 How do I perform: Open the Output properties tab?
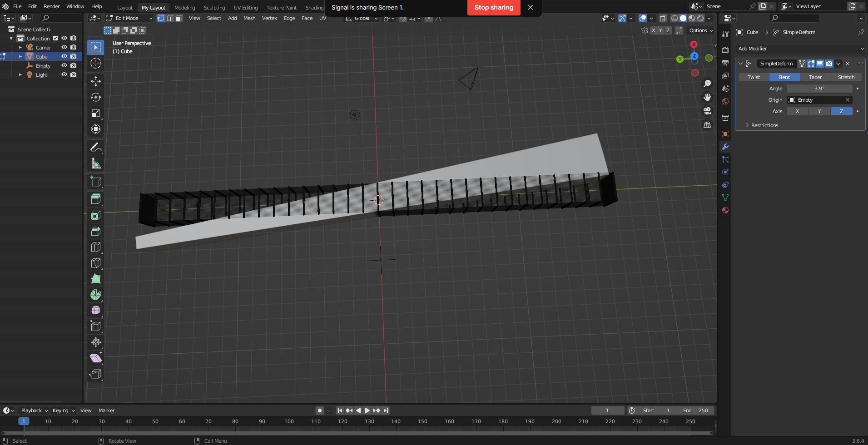725,63
